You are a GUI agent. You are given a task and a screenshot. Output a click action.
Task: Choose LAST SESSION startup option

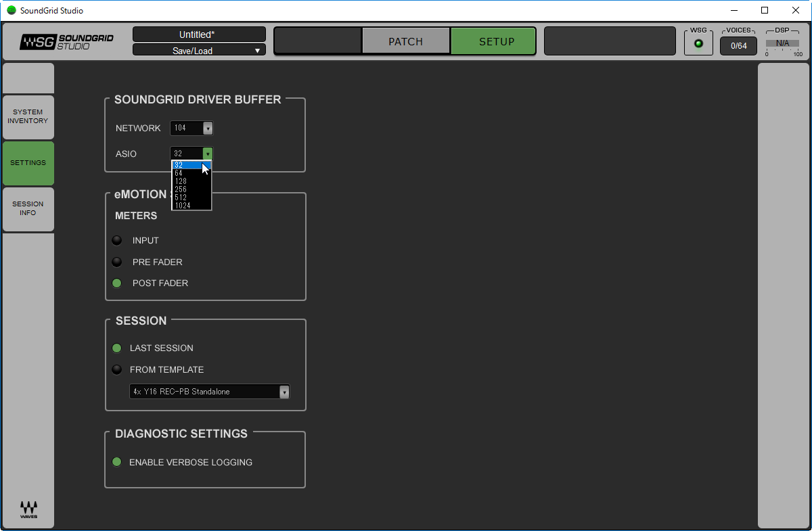pos(117,348)
